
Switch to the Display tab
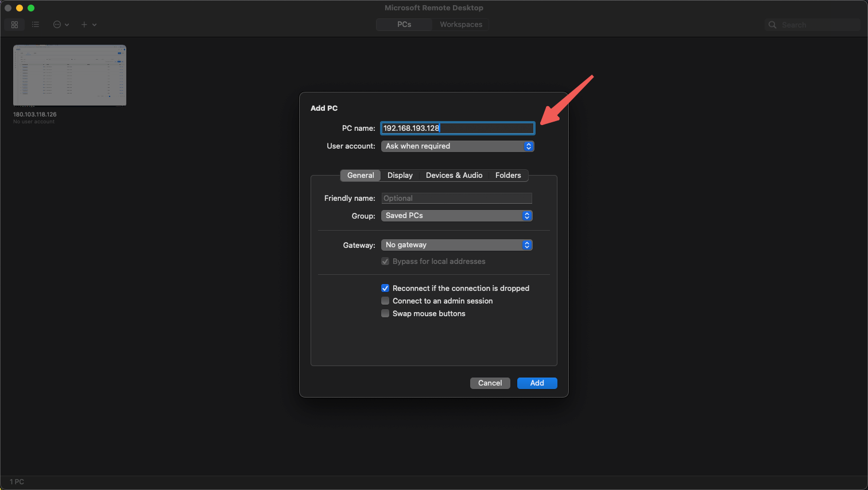point(400,176)
